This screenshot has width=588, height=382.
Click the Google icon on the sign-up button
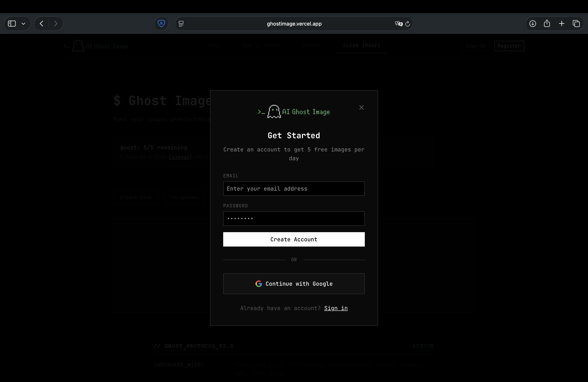(259, 284)
